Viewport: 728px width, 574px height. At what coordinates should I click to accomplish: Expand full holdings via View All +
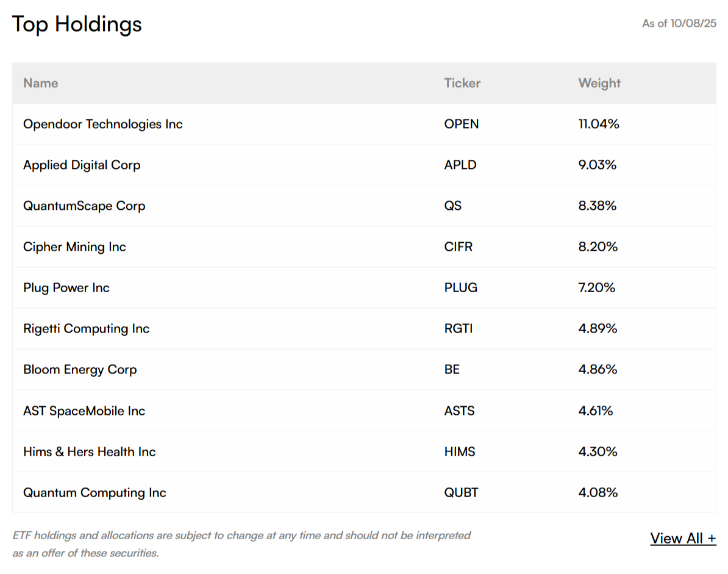click(683, 539)
